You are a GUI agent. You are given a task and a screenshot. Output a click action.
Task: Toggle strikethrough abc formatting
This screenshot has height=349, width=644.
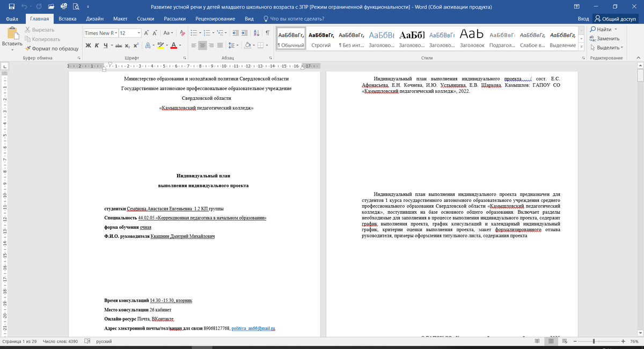pos(119,46)
